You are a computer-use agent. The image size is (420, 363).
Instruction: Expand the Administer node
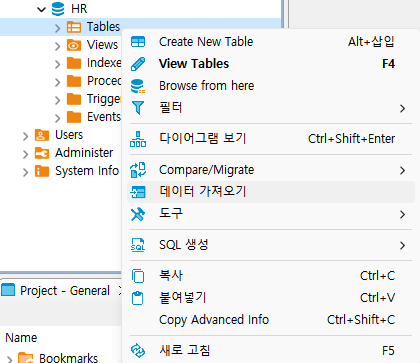25,154
